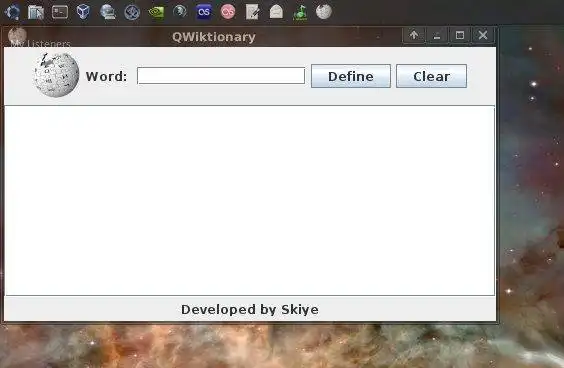
Task: Minimize the QWiktionary window
Action: 437,35
